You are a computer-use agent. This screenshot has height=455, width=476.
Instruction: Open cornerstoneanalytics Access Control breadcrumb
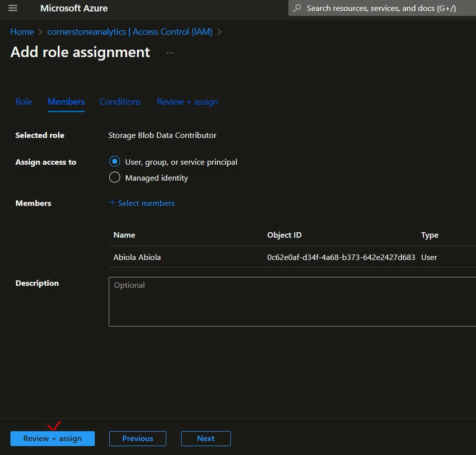coord(130,32)
